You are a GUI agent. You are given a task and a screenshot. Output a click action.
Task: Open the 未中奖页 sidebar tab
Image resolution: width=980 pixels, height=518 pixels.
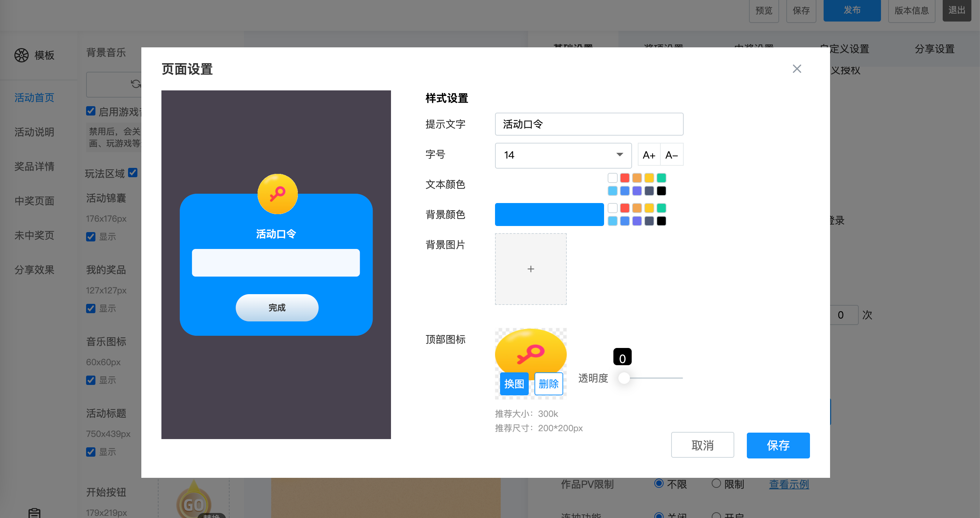pyautogui.click(x=34, y=235)
